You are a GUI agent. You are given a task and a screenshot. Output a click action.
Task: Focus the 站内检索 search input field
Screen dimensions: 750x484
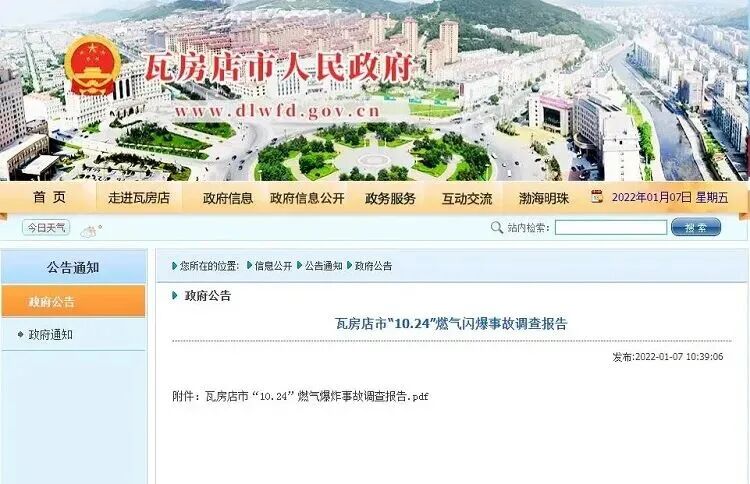[x=611, y=227]
